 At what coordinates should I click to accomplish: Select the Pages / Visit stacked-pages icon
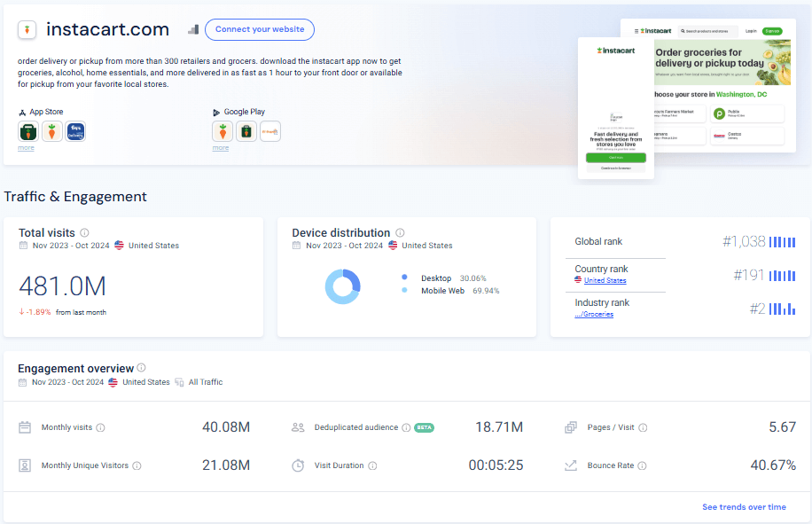coord(571,426)
